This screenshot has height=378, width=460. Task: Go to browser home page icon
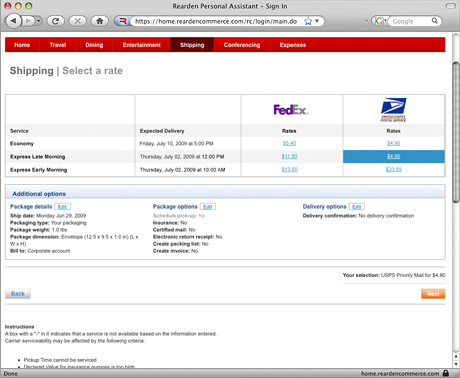99,21
